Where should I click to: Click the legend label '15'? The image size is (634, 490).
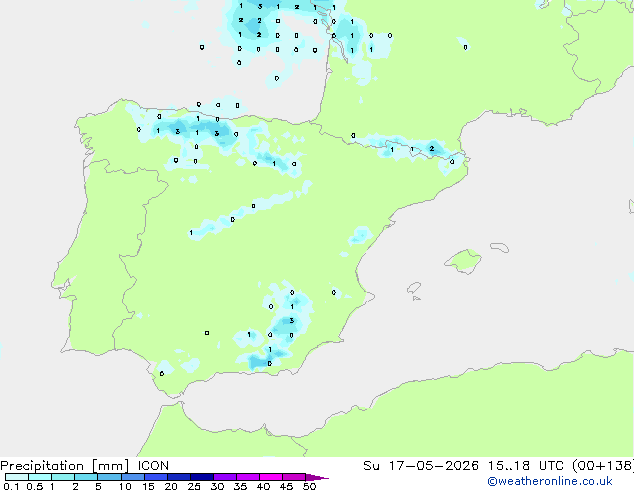tap(148, 486)
